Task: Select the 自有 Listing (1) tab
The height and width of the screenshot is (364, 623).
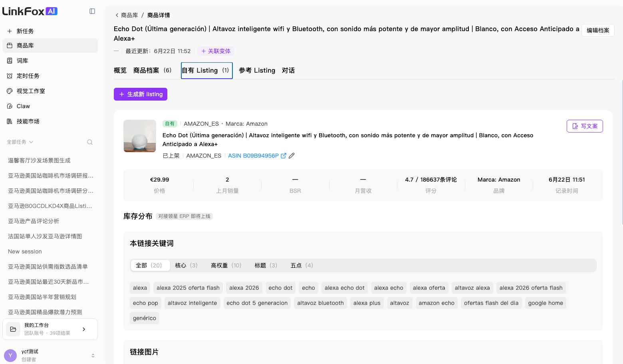Action: point(207,70)
